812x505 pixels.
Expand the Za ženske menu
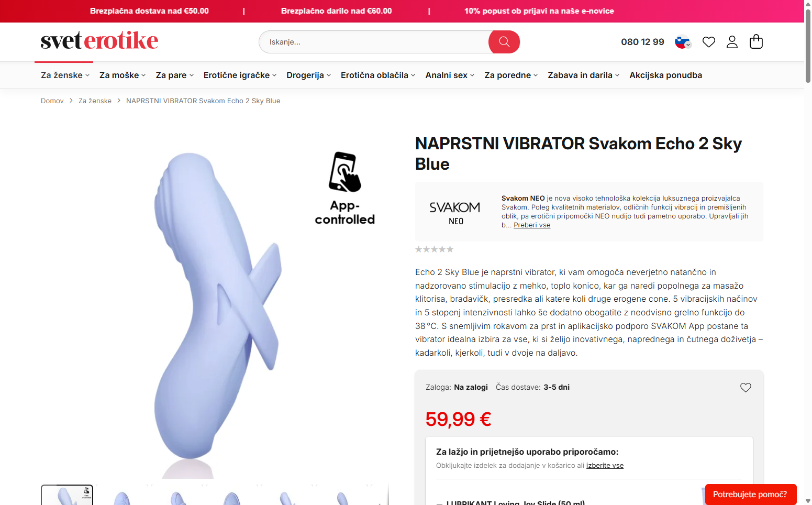(65, 75)
